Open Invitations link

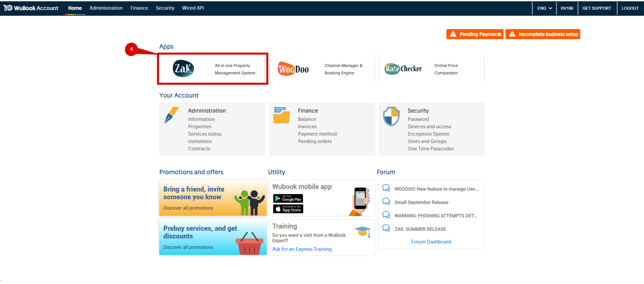tap(200, 141)
